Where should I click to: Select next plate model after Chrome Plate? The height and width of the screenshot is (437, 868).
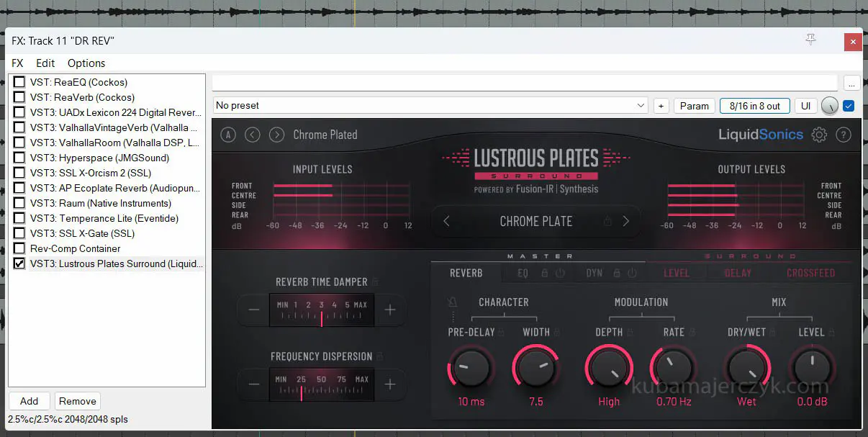click(x=625, y=221)
